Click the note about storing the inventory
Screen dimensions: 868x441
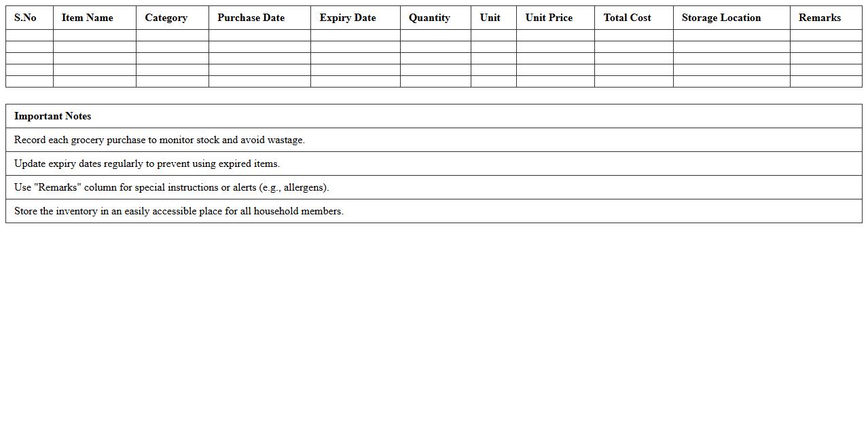click(179, 211)
